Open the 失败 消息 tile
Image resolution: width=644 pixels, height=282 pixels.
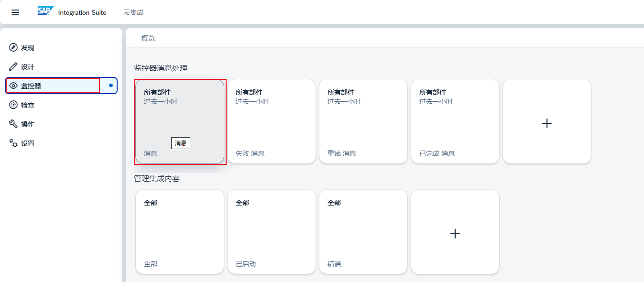coord(272,122)
